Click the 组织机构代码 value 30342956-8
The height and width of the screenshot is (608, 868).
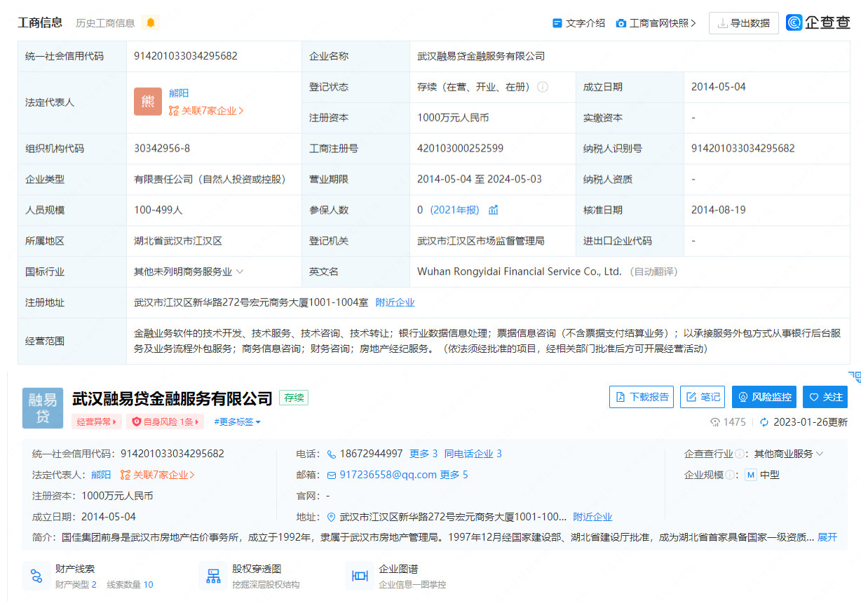162,149
